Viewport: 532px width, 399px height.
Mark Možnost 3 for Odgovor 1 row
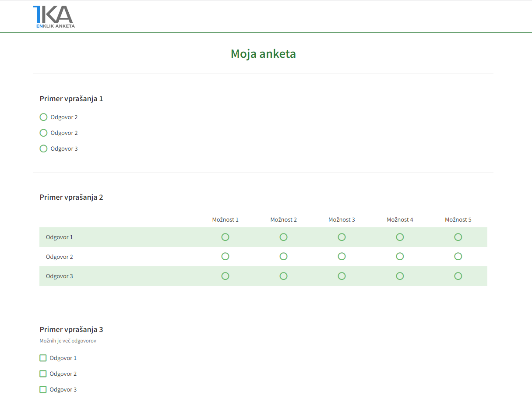tap(342, 237)
